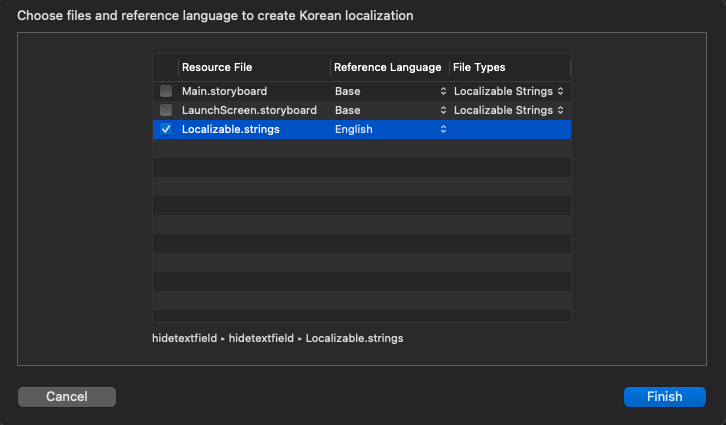
Task: Click the Reference Language column header
Action: (390, 68)
